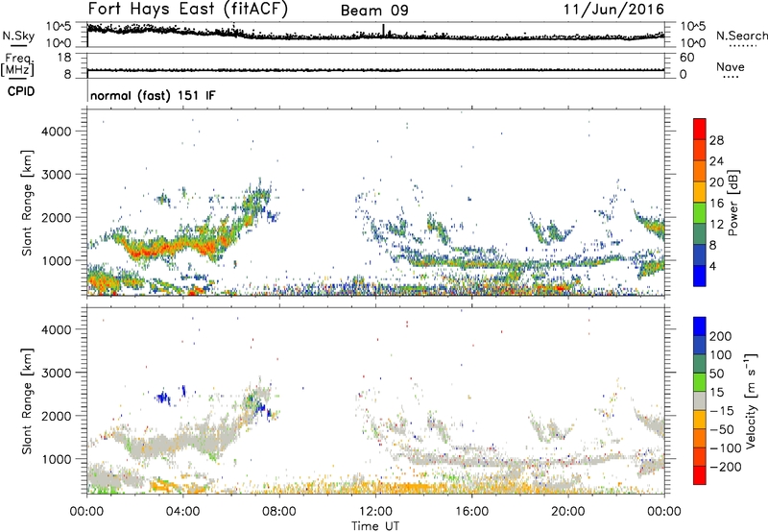
Task: Pick the teal 8–12 dB Power swatch
Action: tap(700, 234)
